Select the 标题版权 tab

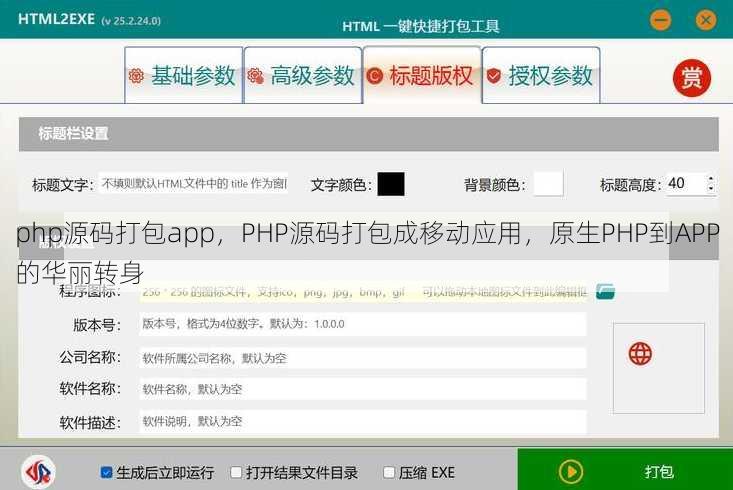(x=422, y=75)
